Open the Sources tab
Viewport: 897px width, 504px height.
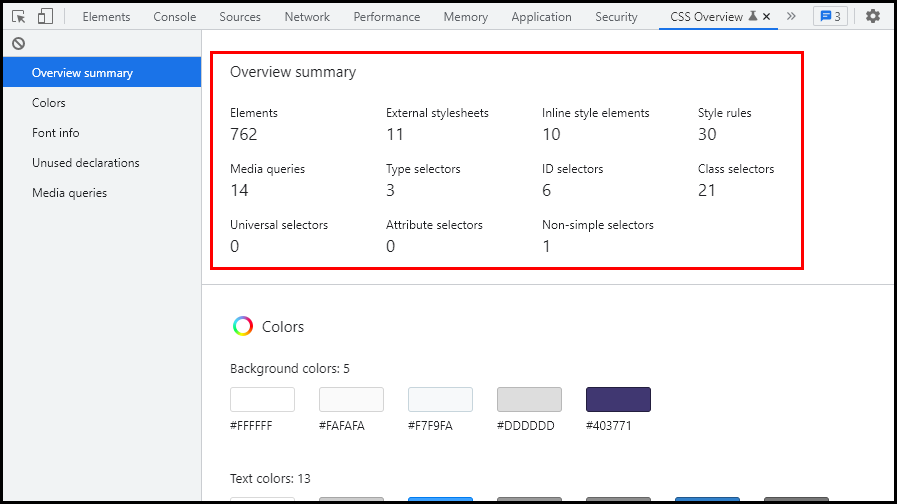pyautogui.click(x=240, y=17)
